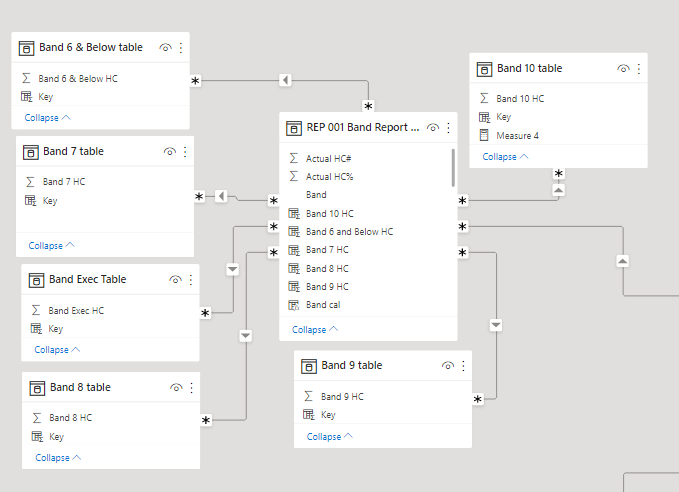
Task: Open more options for Band Exec Table
Action: tap(191, 280)
